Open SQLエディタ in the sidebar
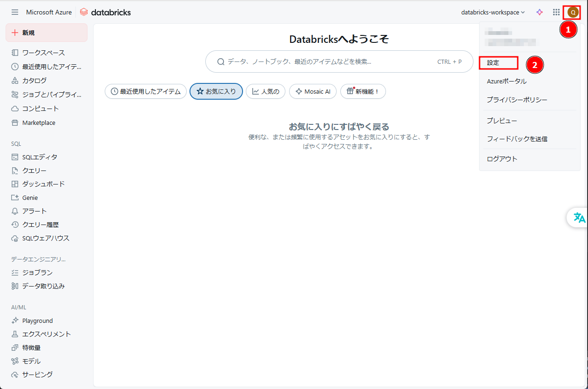 40,157
